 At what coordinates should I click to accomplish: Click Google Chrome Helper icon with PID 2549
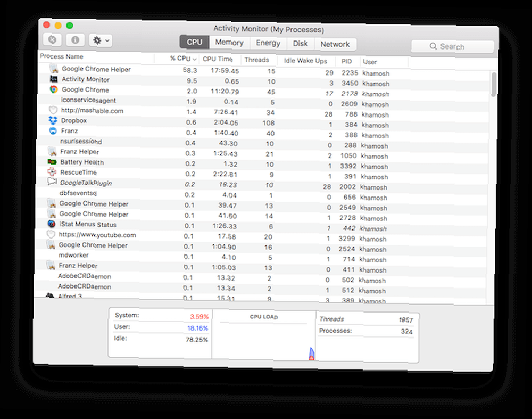51,203
